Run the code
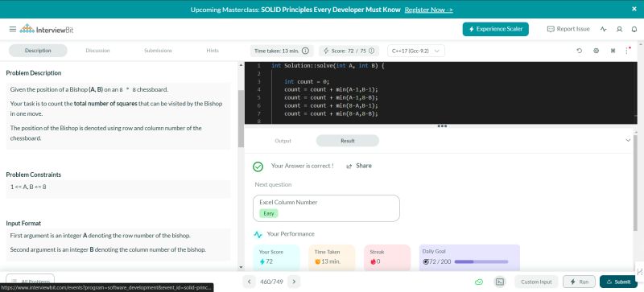This screenshot has width=644, height=292. click(x=579, y=282)
